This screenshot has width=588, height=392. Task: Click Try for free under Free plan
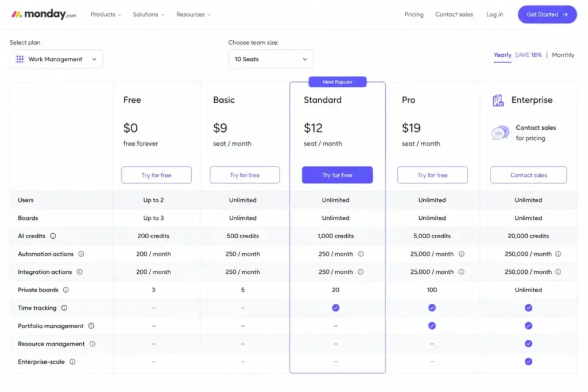tap(156, 175)
